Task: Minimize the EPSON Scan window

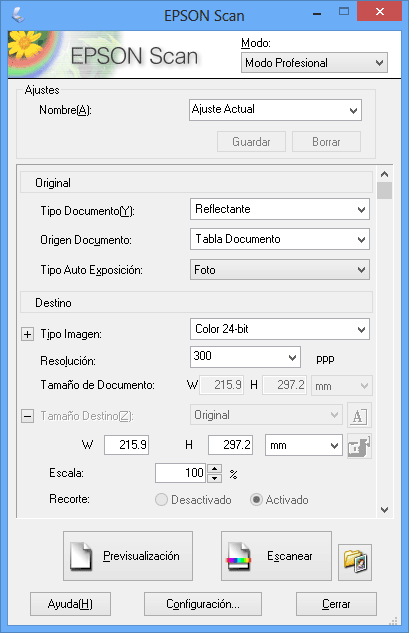Action: point(317,14)
